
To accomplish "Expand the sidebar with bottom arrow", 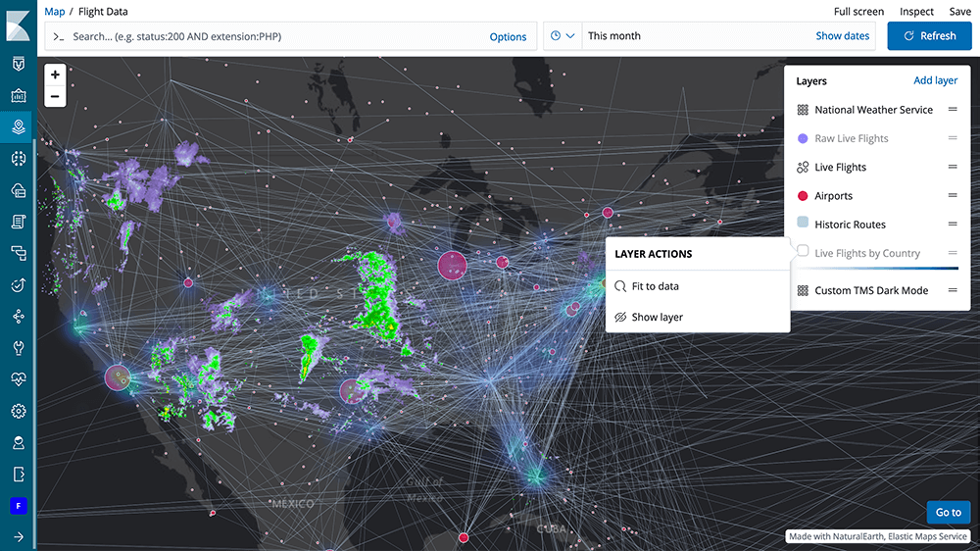I will click(18, 536).
